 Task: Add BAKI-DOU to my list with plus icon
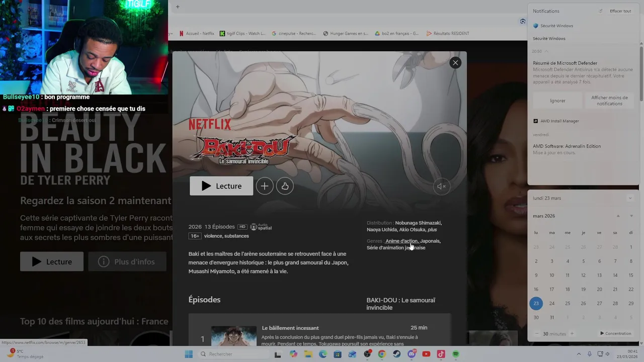[265, 186]
